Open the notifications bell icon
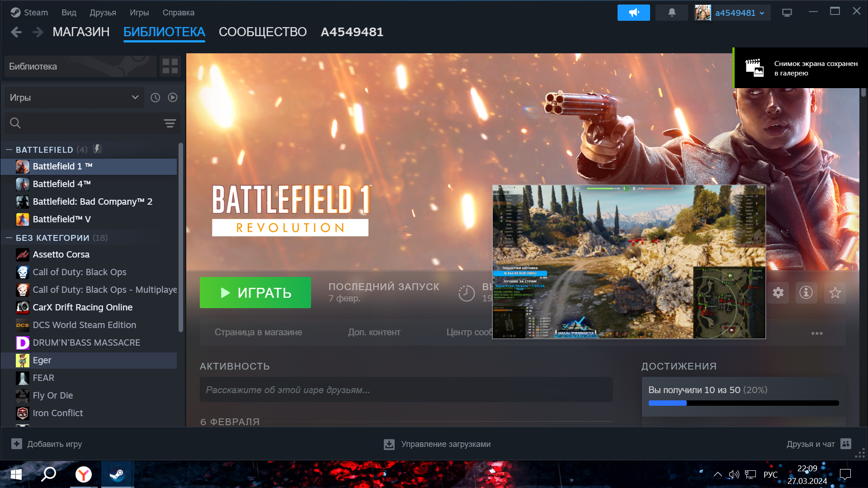Image resolution: width=868 pixels, height=488 pixels. (671, 13)
